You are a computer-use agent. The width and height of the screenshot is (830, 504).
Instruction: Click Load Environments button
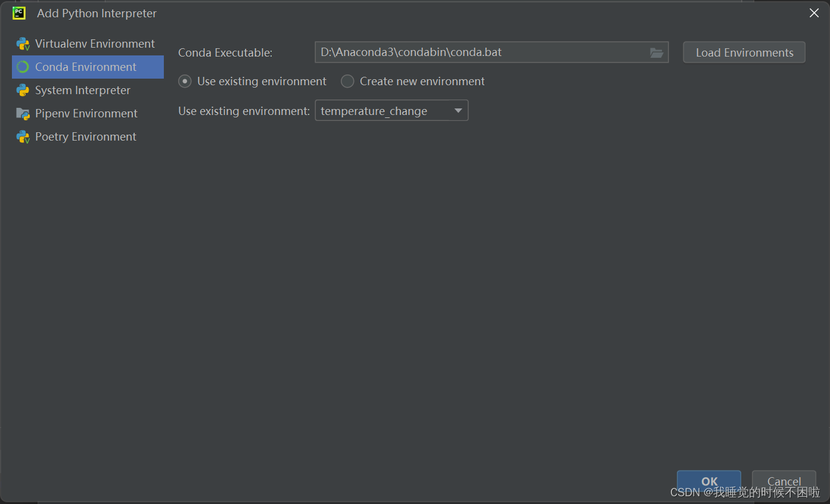click(744, 52)
